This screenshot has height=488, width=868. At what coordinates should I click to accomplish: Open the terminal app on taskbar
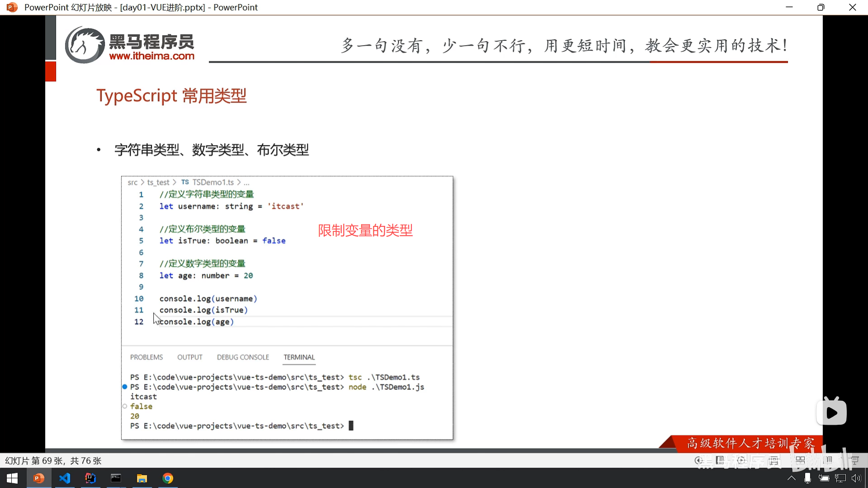(116, 478)
